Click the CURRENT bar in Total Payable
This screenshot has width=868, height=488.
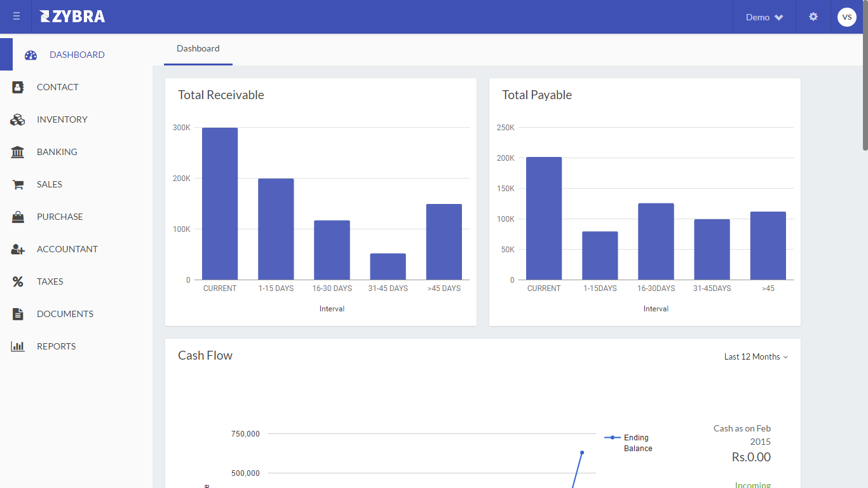pos(544,219)
